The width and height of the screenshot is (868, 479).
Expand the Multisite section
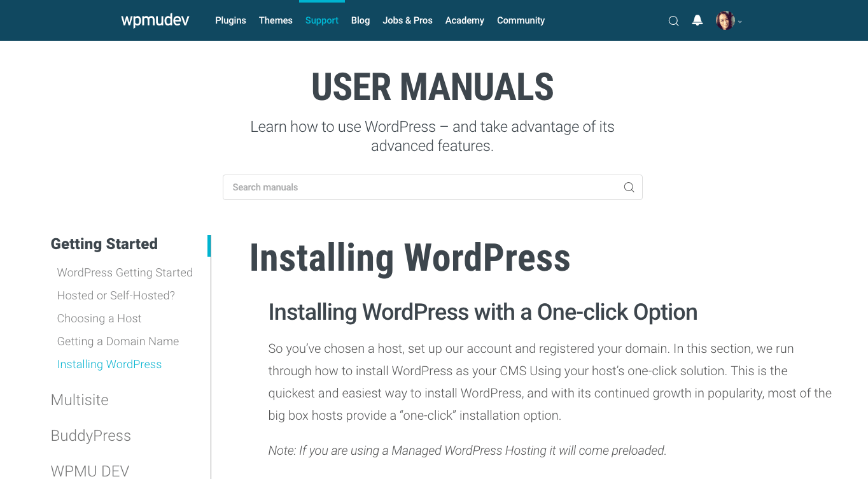[80, 400]
